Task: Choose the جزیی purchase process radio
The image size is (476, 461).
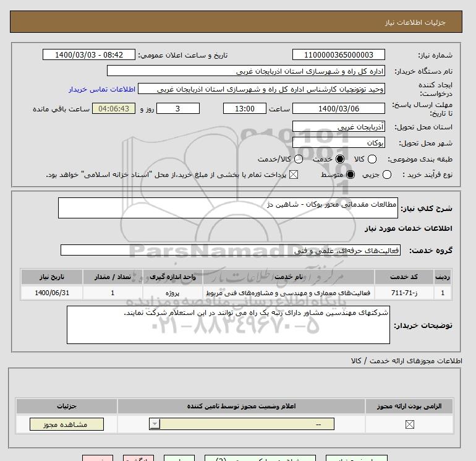Action: click(387, 174)
